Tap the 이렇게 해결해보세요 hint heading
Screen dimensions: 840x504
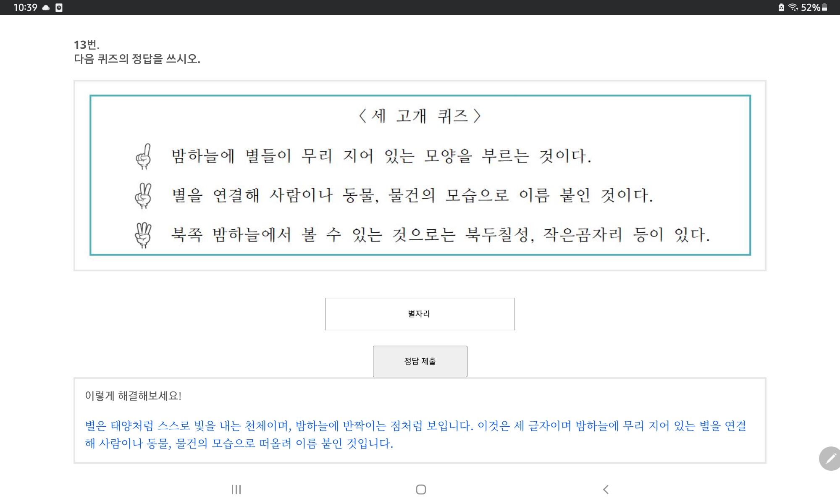134,395
